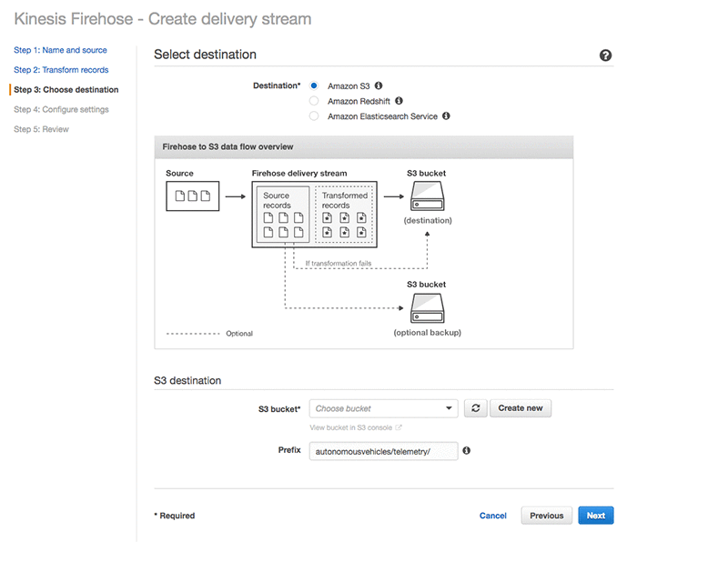Click the Cancel link
The height and width of the screenshot is (582, 728).
pyautogui.click(x=493, y=516)
